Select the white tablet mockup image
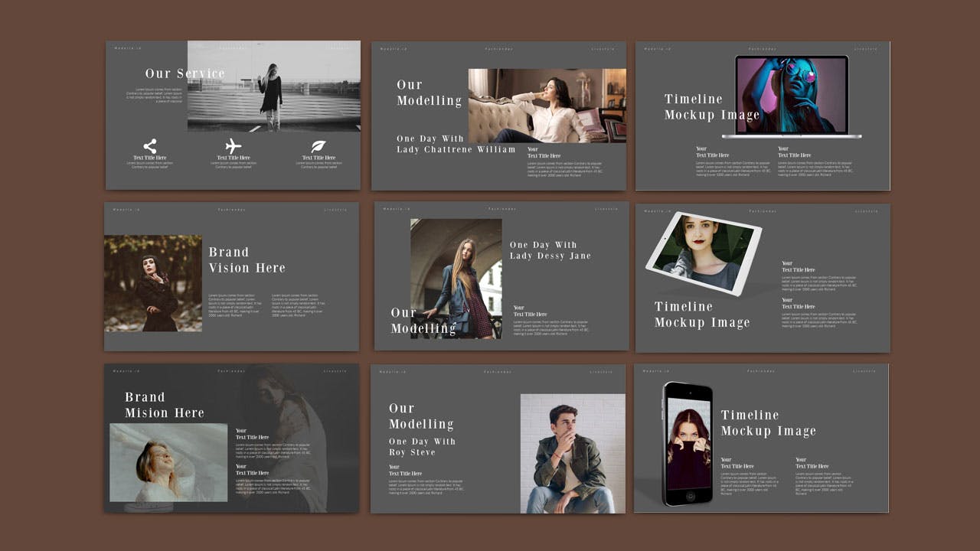Screen dimensions: 980x551 [703, 254]
